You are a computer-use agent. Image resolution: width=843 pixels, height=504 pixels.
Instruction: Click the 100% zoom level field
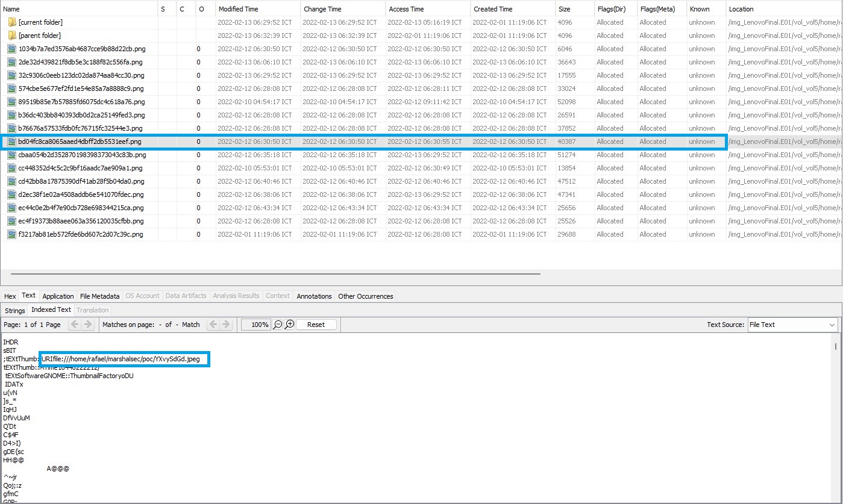click(255, 325)
